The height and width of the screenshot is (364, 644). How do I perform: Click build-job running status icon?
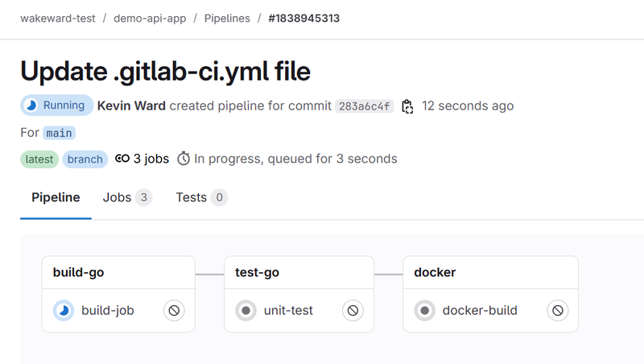[64, 310]
